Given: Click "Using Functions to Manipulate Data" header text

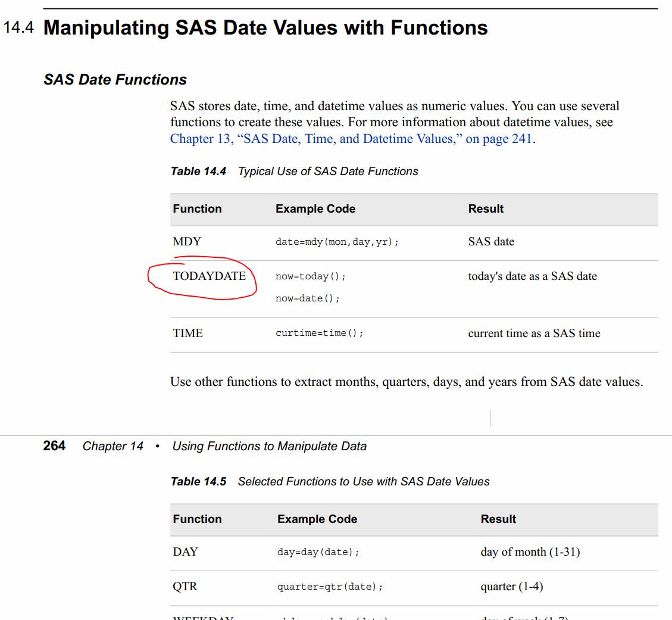Looking at the screenshot, I should 269,446.
